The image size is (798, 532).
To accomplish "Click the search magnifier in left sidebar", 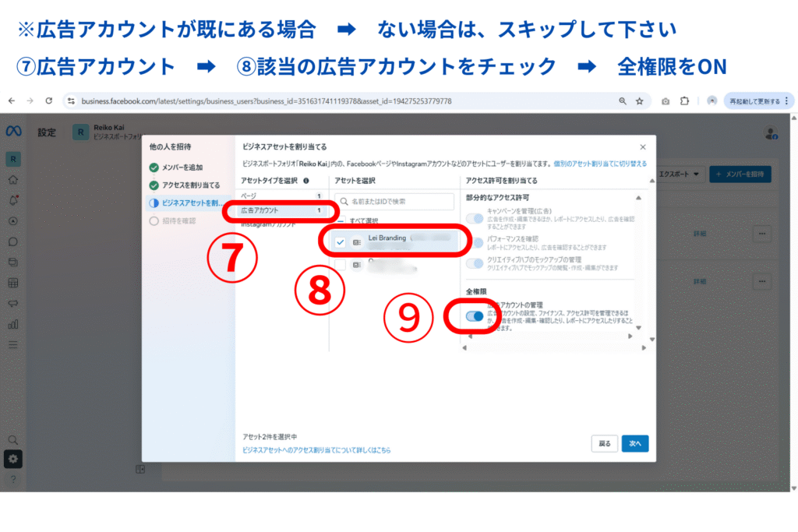I will tap(13, 439).
